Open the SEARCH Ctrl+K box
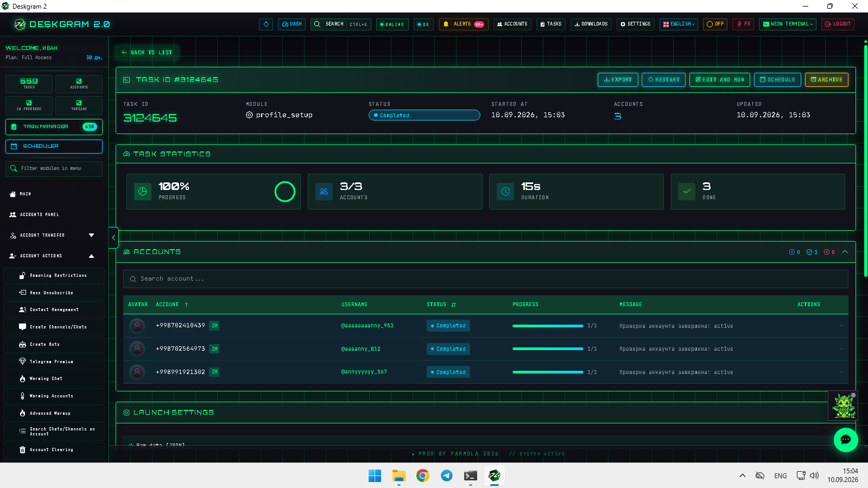 click(341, 24)
